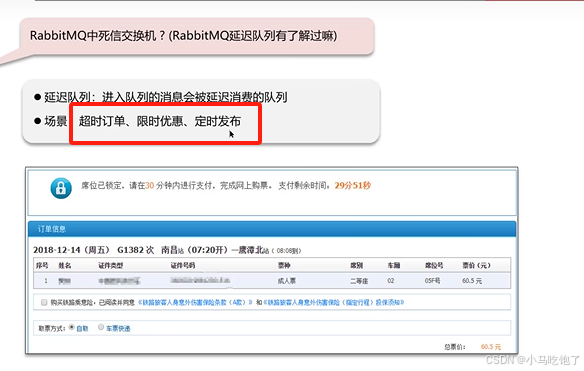
Task: Click the blurred passenger name cell
Action: point(65,281)
